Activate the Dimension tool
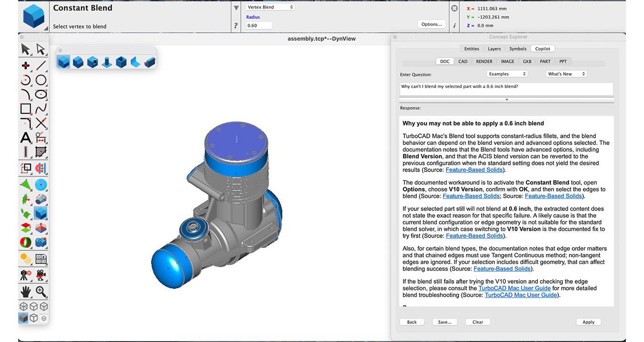Screen dimensions: 644x342 pos(41,138)
